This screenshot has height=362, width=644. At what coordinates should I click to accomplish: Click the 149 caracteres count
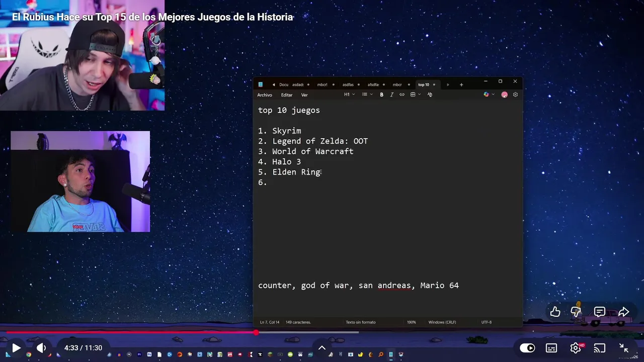[x=298, y=322]
